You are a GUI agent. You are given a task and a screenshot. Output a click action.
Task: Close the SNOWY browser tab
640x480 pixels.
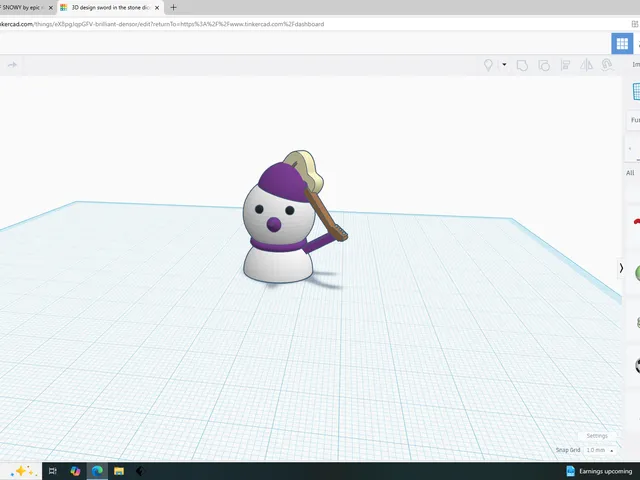(x=51, y=8)
